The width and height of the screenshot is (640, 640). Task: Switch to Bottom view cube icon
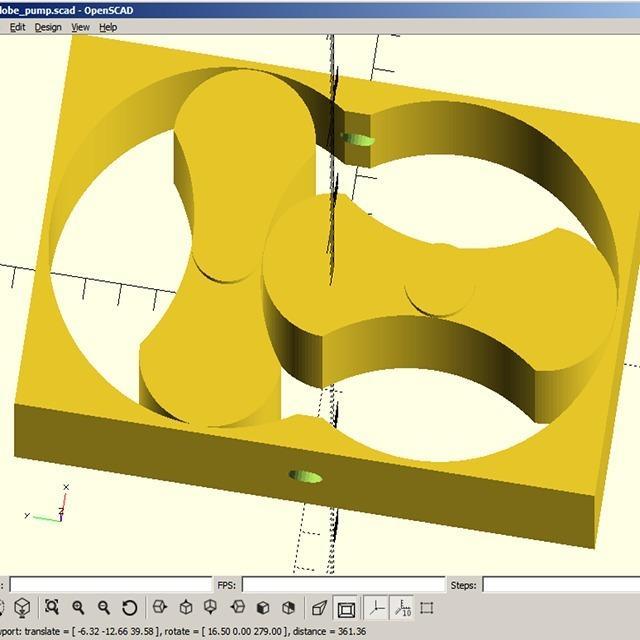[x=211, y=607]
